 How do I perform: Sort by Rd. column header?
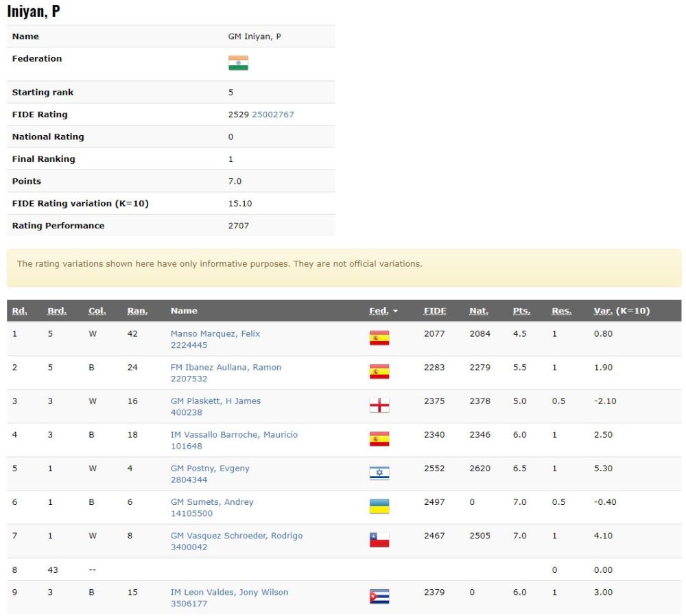[19, 311]
